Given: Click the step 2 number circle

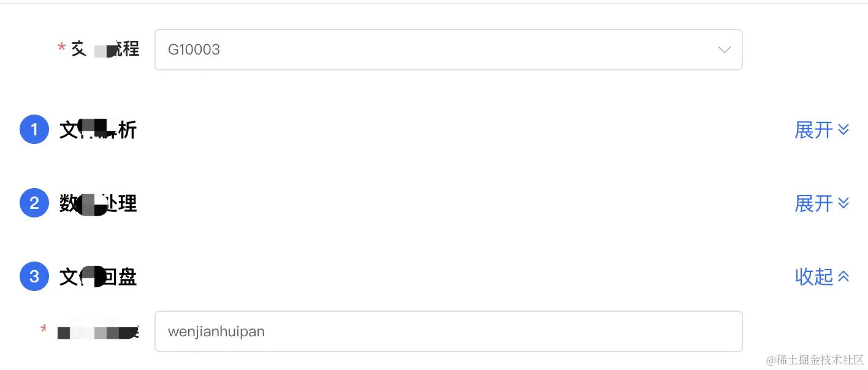Looking at the screenshot, I should click(34, 203).
